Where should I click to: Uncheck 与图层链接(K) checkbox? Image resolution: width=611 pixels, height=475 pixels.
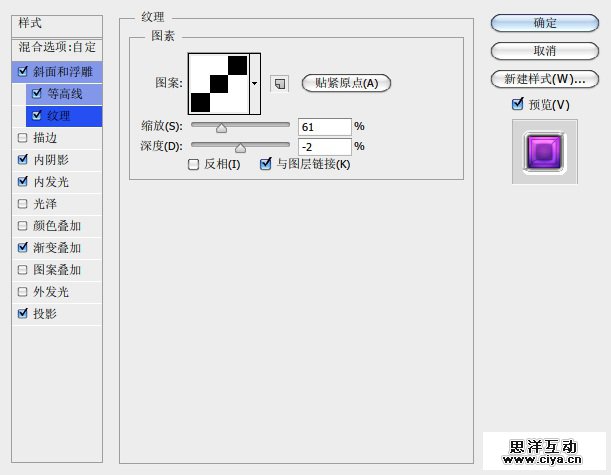(265, 164)
